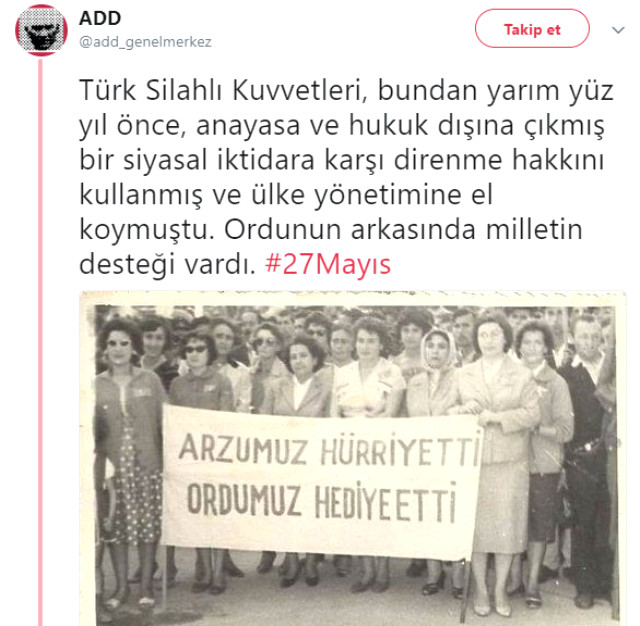Click the tweet line mentioning 'milletin'
This screenshot has width=640, height=626.
tap(331, 230)
